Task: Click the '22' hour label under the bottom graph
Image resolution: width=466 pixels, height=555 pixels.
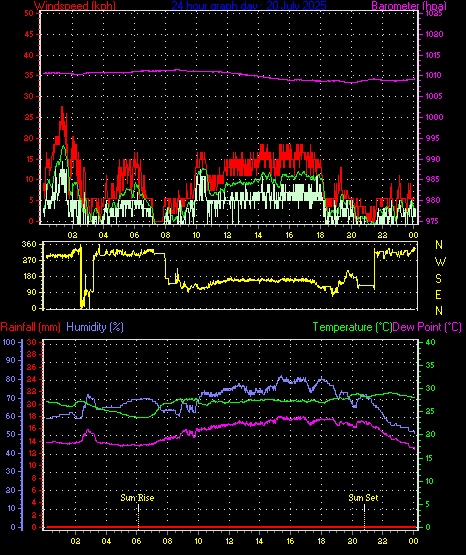Action: point(383,541)
